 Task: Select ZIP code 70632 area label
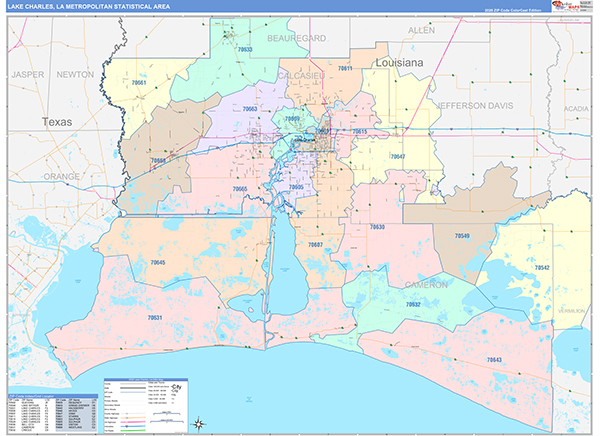[411, 304]
